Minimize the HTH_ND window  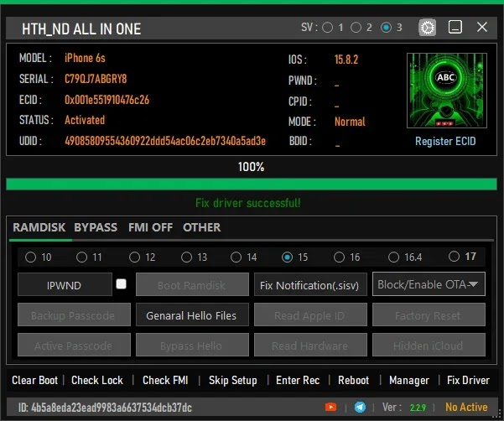click(455, 28)
